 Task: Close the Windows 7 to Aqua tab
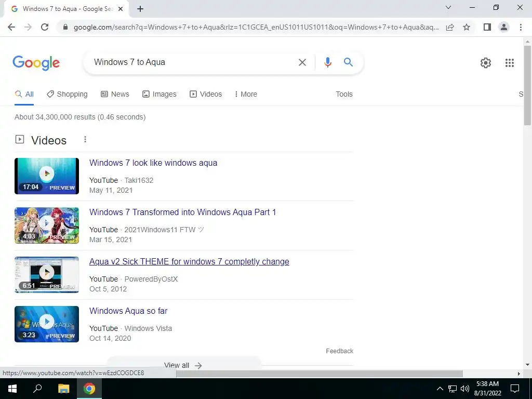[121, 9]
